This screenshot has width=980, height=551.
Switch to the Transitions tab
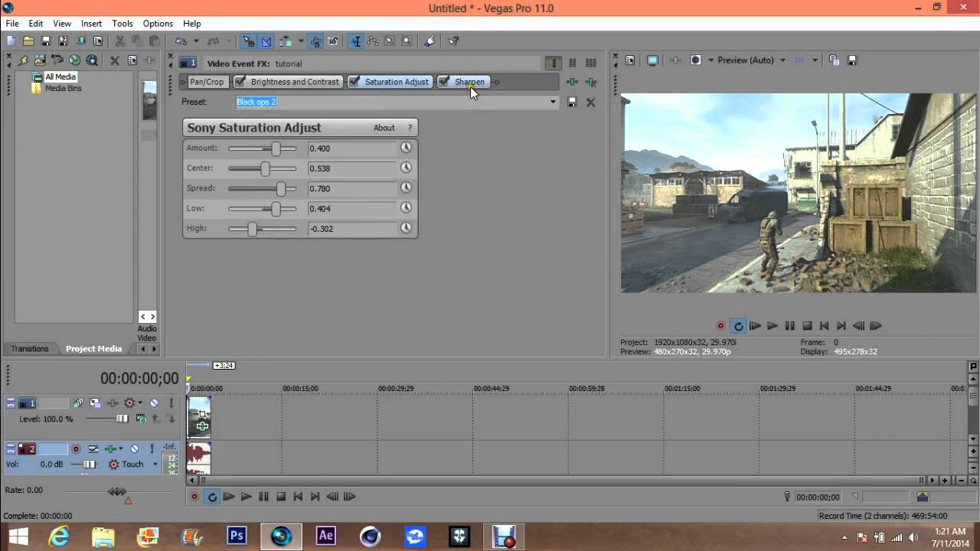pos(30,348)
